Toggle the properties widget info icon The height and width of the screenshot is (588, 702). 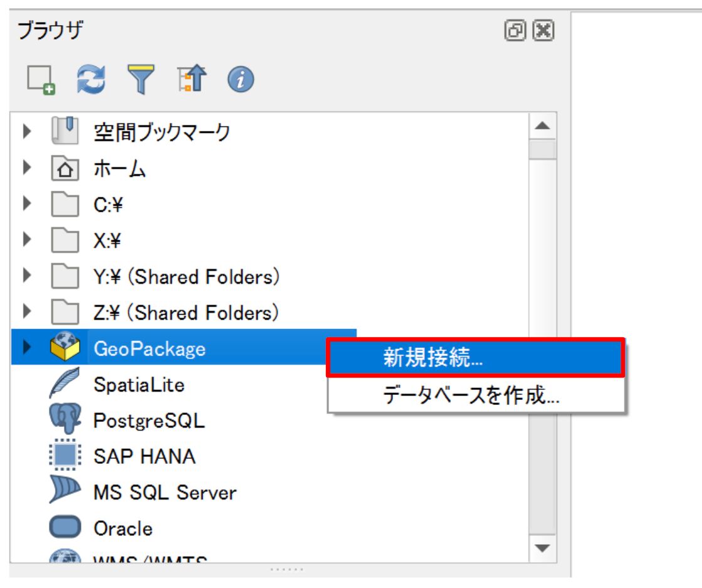click(241, 80)
